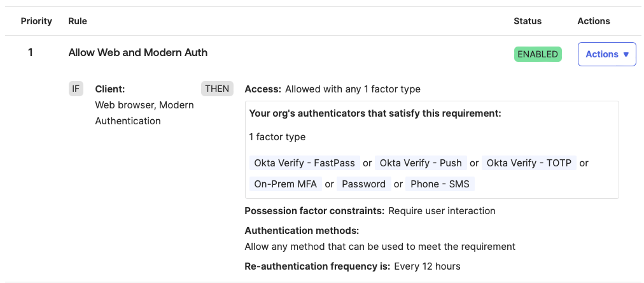The height and width of the screenshot is (283, 644).
Task: Click the IF condition badge
Action: [x=76, y=89]
